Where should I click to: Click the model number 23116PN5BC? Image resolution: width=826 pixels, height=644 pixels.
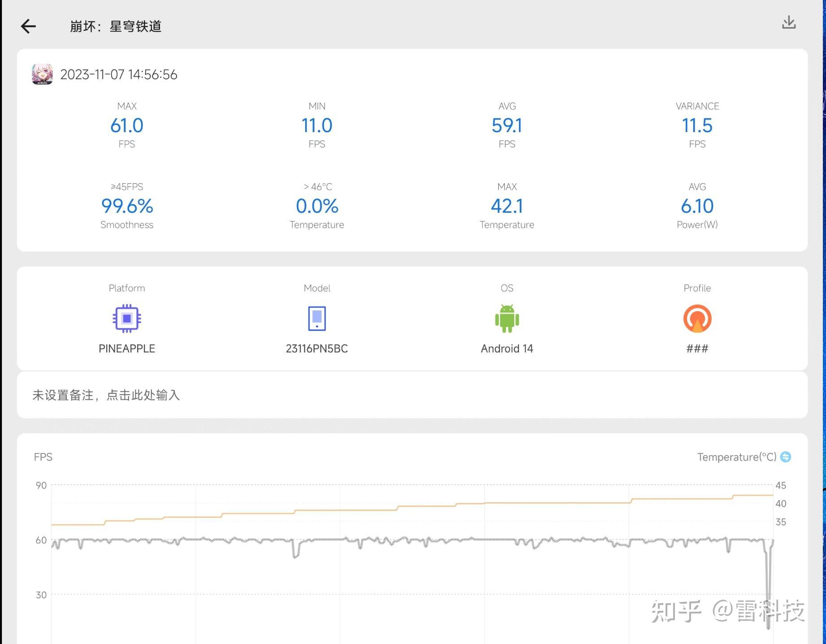coord(317,348)
